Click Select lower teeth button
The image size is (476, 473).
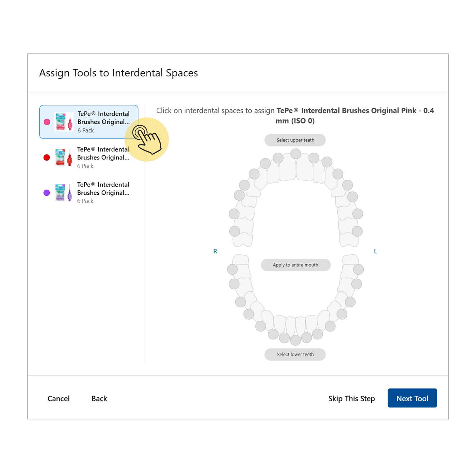pyautogui.click(x=295, y=355)
